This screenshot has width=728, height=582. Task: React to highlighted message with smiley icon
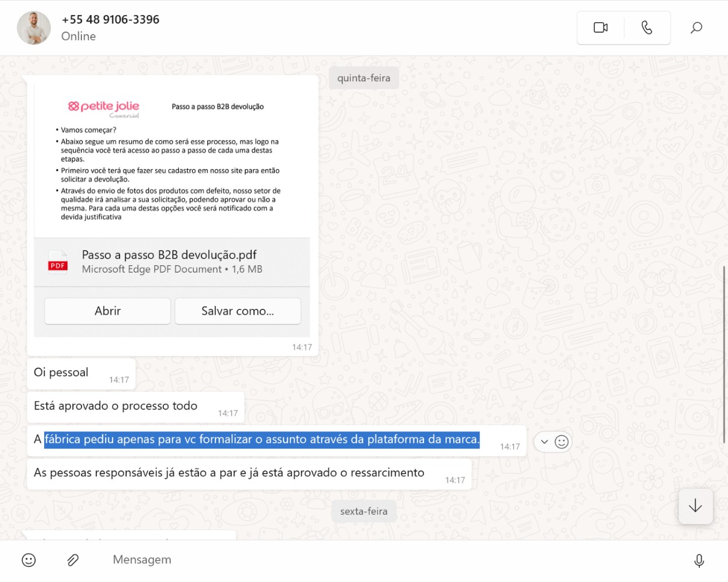coord(561,442)
